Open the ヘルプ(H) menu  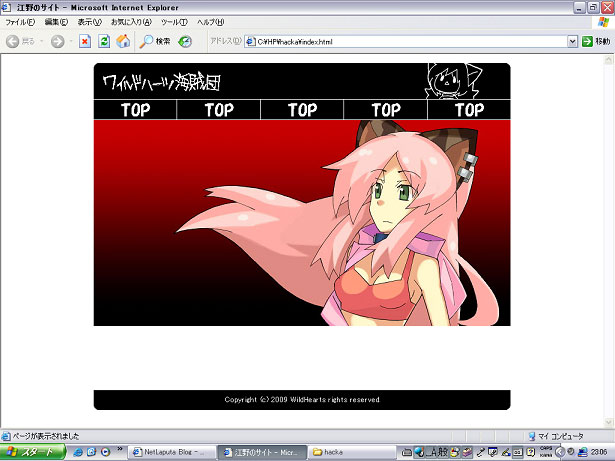click(x=210, y=22)
